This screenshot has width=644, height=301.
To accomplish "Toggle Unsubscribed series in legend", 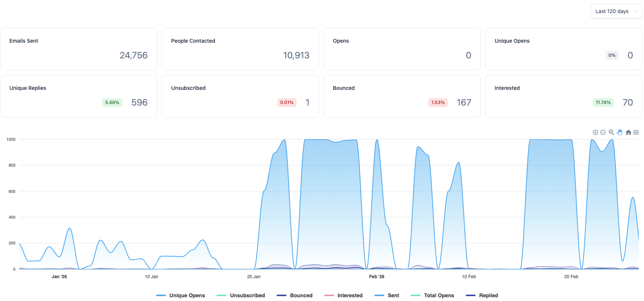I will coord(241,295).
